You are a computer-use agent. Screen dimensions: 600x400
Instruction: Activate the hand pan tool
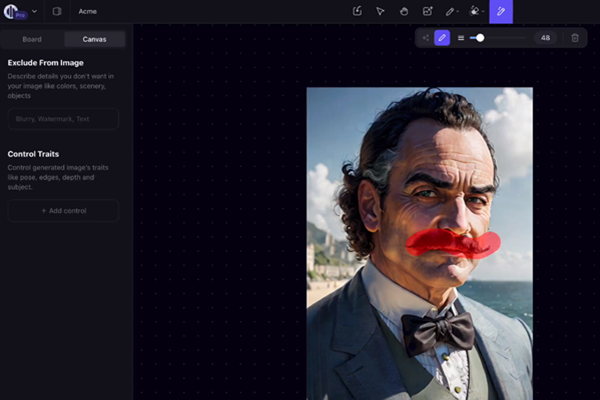pyautogui.click(x=404, y=11)
